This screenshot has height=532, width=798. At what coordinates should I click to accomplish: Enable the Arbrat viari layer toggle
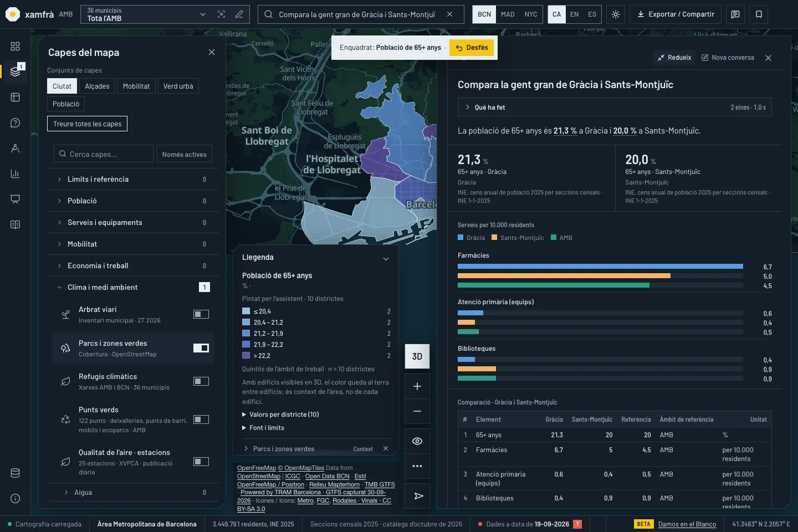[x=201, y=314]
